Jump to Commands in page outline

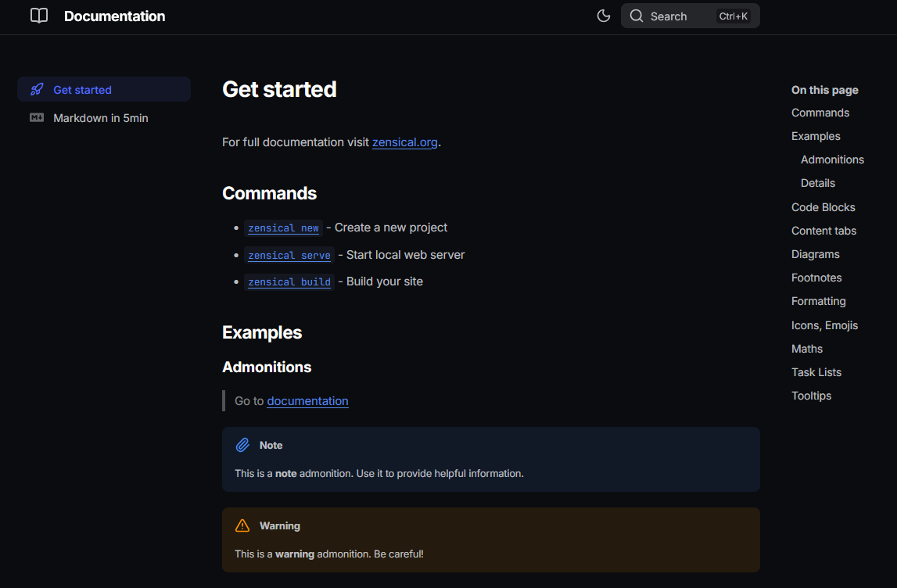pos(820,113)
